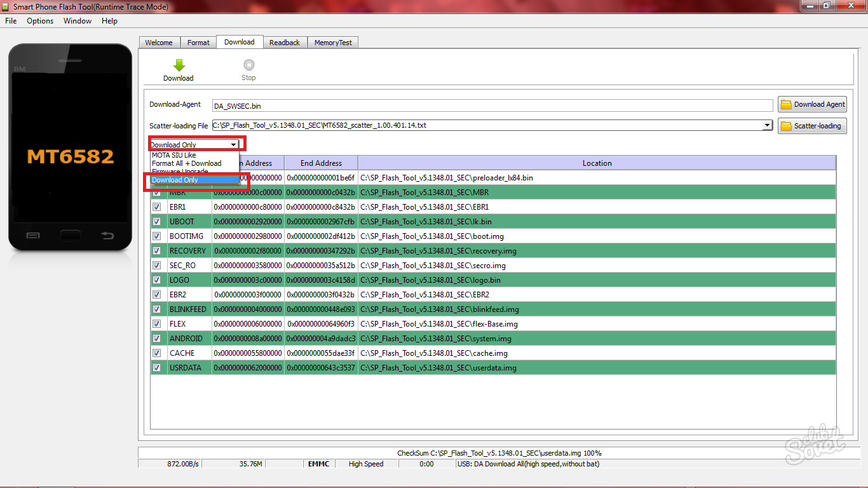Toggle the RECOVERY partition checkbox

[x=156, y=251]
